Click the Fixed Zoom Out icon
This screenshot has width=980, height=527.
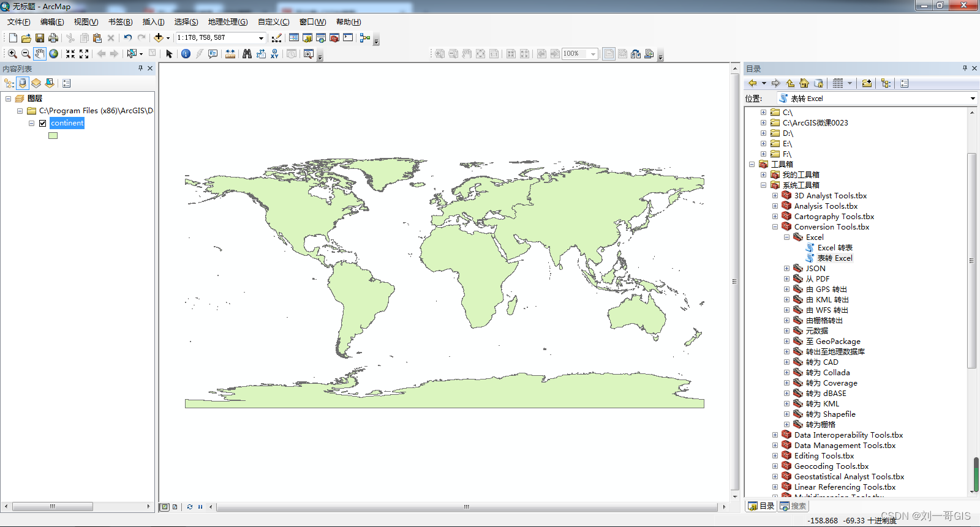(84, 54)
